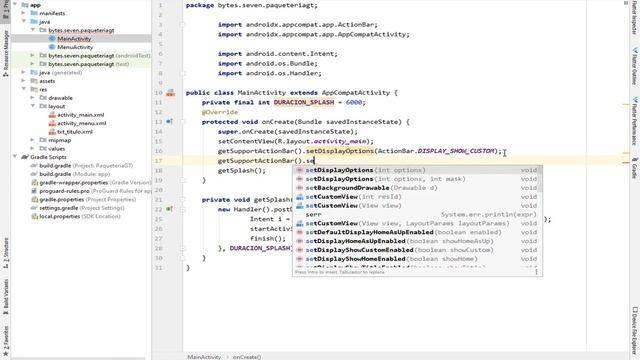Image resolution: width=640 pixels, height=360 pixels.
Task: Open the Flutter Outline side panel
Action: (x=635, y=66)
